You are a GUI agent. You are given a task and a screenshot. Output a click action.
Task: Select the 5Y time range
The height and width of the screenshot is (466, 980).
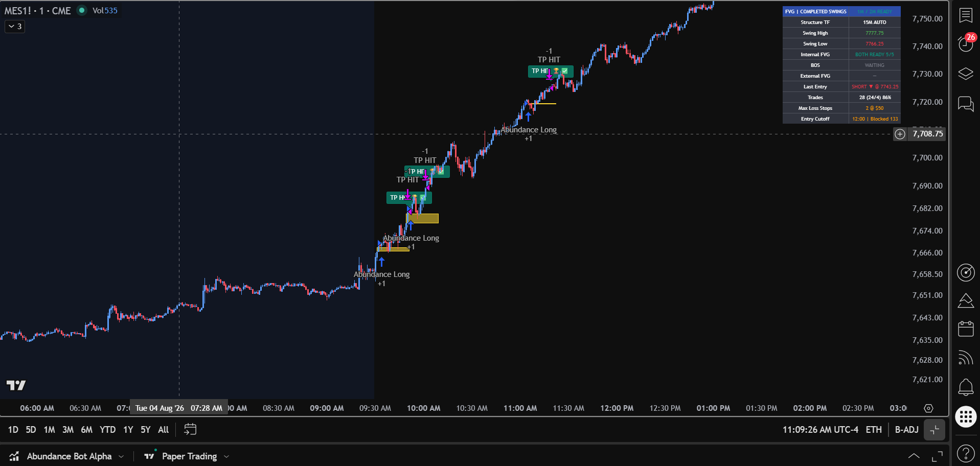(146, 430)
